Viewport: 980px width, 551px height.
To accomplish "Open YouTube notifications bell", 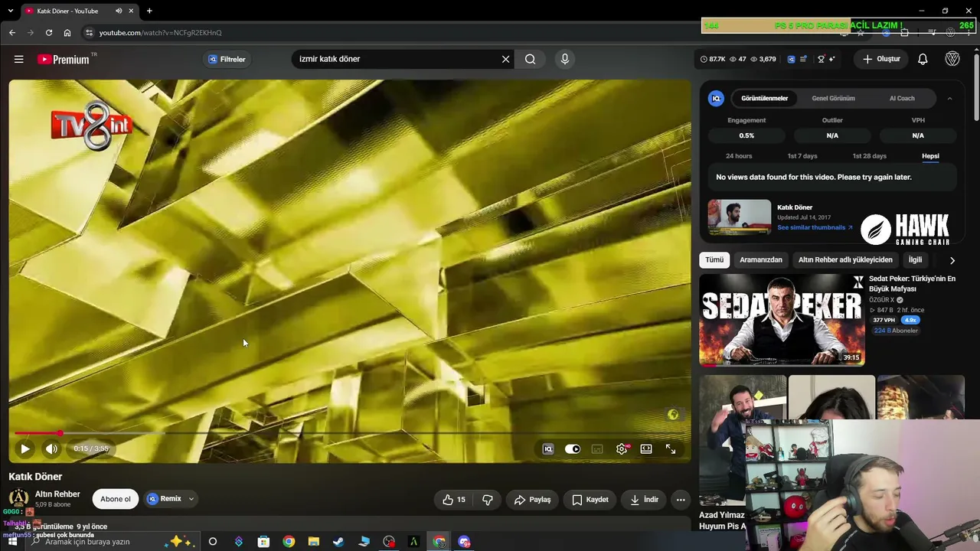I will [x=923, y=59].
